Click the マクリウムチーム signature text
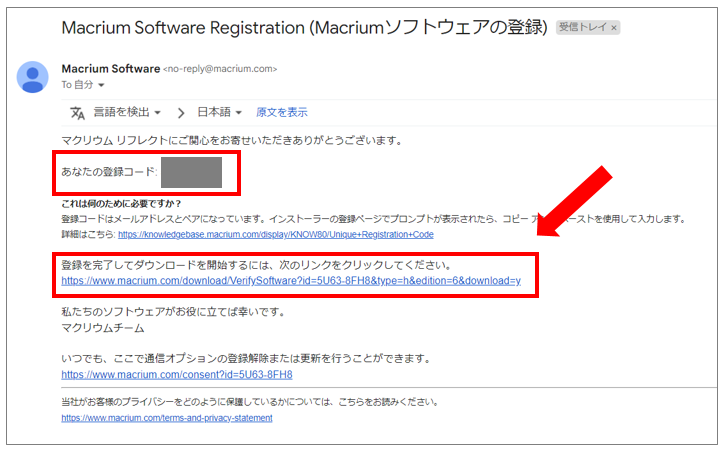This screenshot has width=726, height=451. point(103,328)
